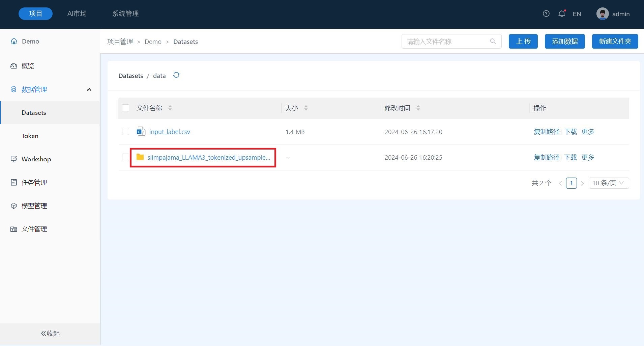Click the help question mark icon

pos(546,14)
